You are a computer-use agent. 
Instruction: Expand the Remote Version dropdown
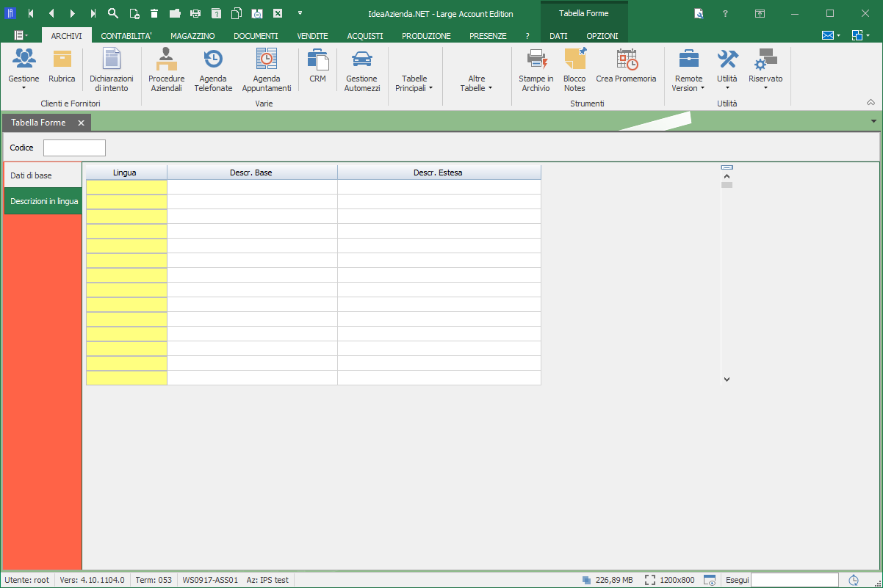pyautogui.click(x=688, y=70)
